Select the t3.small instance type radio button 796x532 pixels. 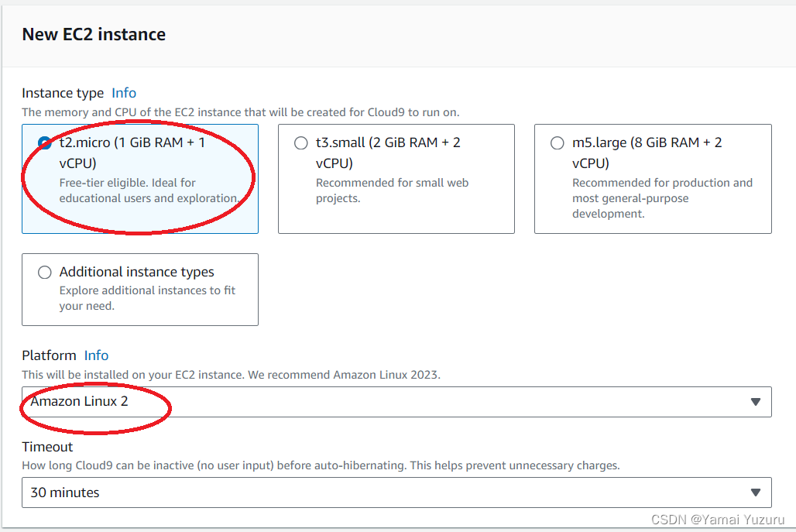(x=301, y=143)
